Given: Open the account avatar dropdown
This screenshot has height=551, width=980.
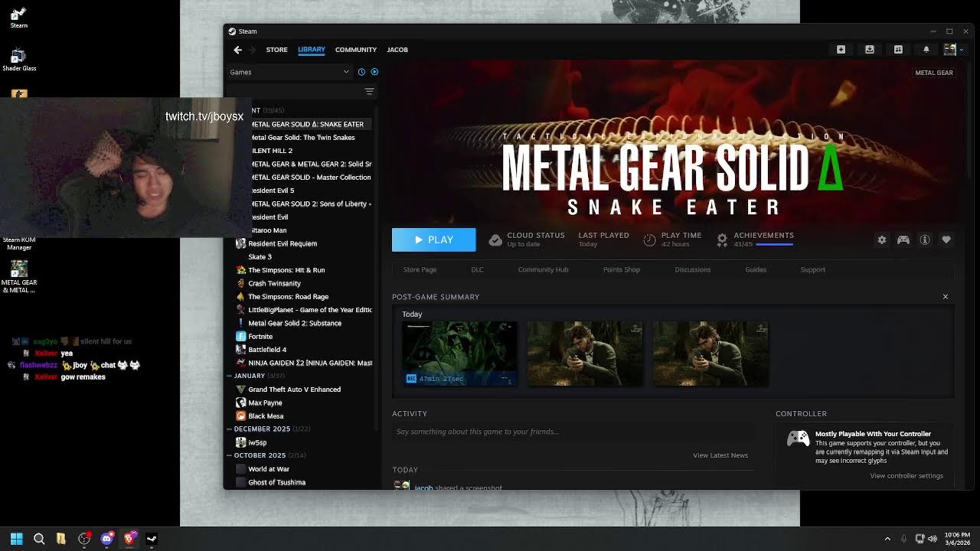Looking at the screenshot, I should [x=952, y=50].
